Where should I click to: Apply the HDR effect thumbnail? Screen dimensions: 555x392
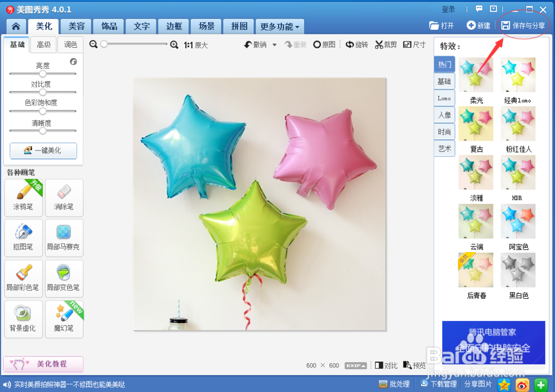pos(518,173)
